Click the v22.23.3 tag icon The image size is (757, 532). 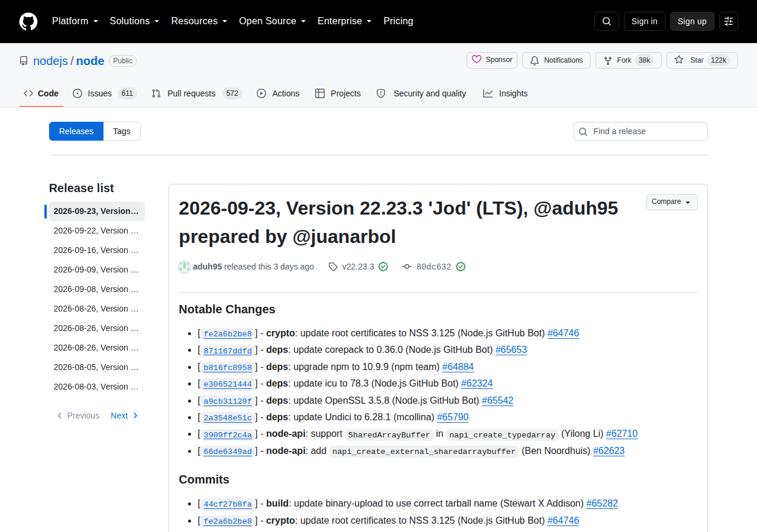(x=333, y=267)
